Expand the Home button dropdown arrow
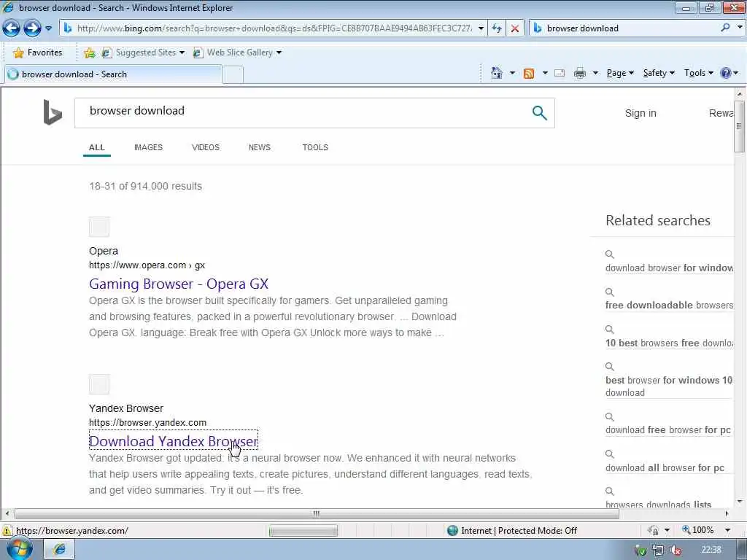The height and width of the screenshot is (560, 747). pos(512,73)
